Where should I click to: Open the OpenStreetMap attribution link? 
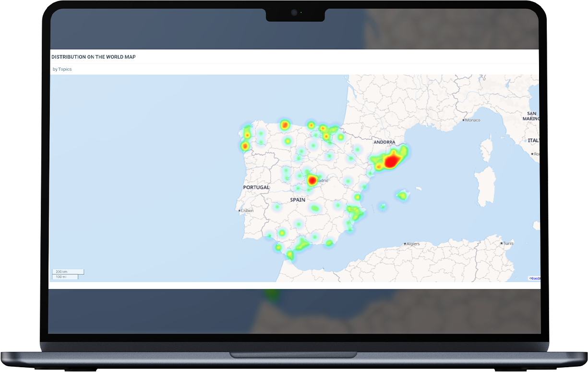(534, 278)
